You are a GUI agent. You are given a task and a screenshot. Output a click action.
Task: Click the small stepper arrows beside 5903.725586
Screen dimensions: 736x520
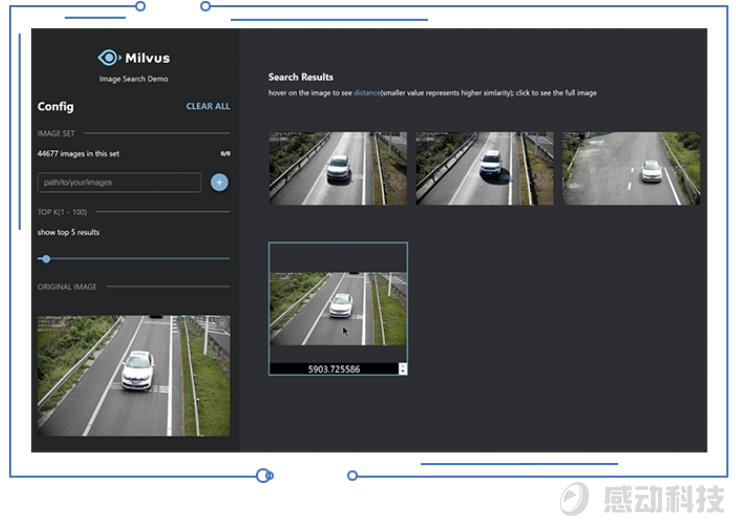[x=403, y=369]
